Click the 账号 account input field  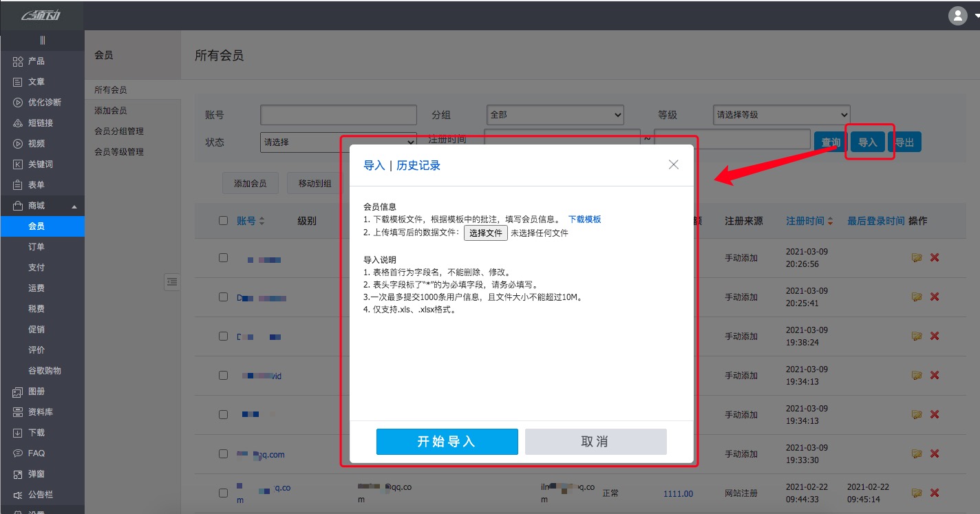click(x=338, y=114)
